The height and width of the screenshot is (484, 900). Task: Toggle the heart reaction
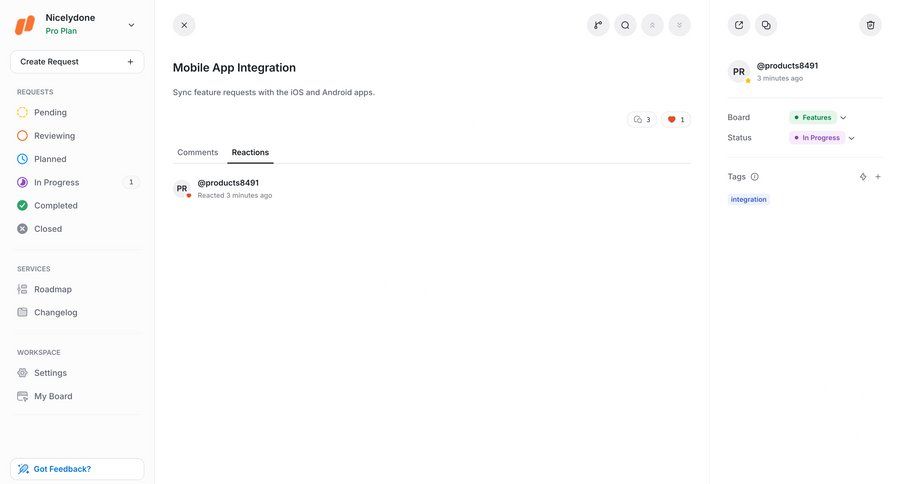[x=676, y=120]
